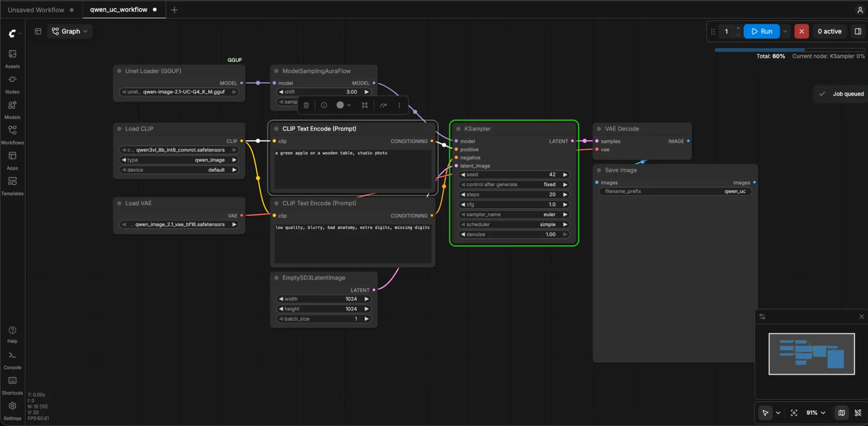Change sampler_name euler setting
This screenshot has height=426, width=868.
point(514,215)
